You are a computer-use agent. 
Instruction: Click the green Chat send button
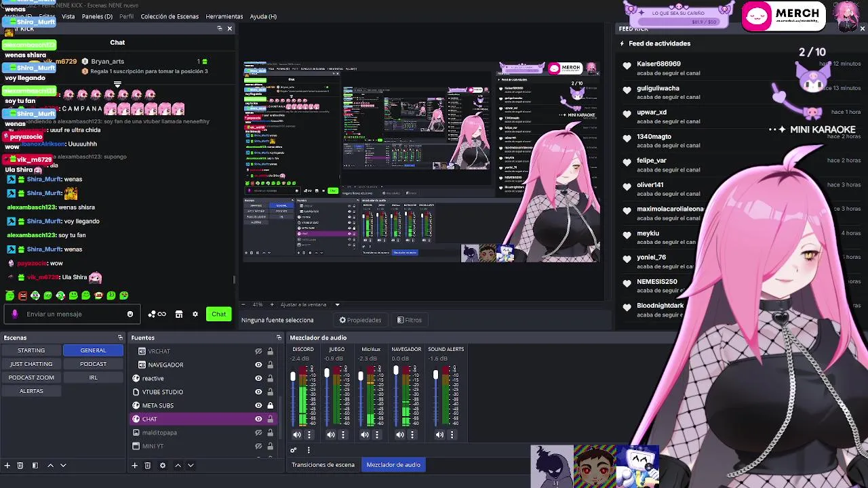pyautogui.click(x=218, y=314)
